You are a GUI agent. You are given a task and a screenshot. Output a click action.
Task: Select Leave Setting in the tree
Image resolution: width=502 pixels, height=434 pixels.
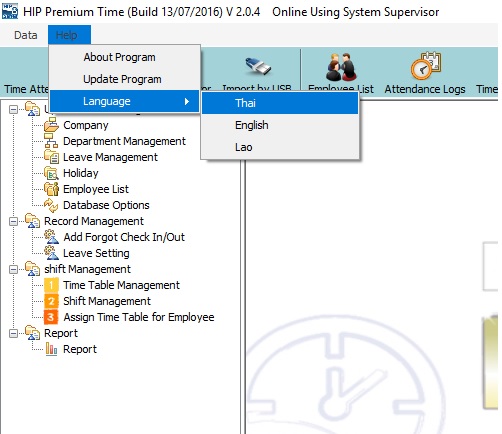click(x=96, y=253)
